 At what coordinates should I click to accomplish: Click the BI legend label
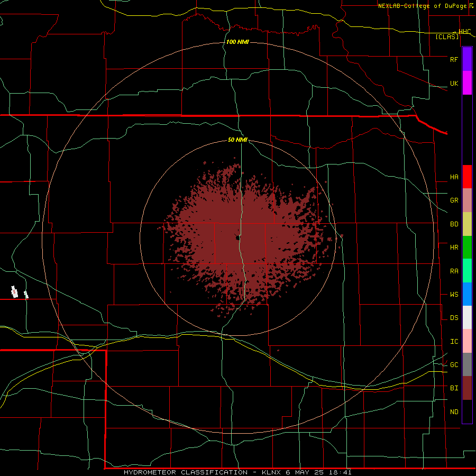tap(454, 388)
